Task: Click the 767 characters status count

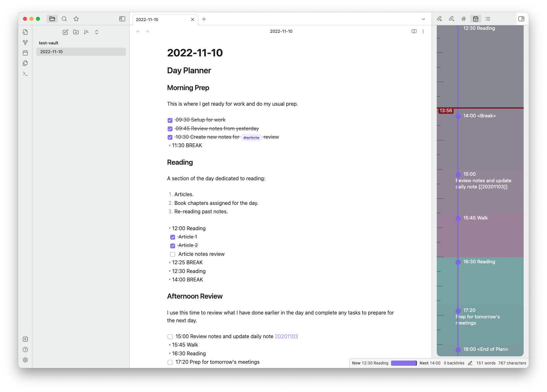Action: coord(512,363)
